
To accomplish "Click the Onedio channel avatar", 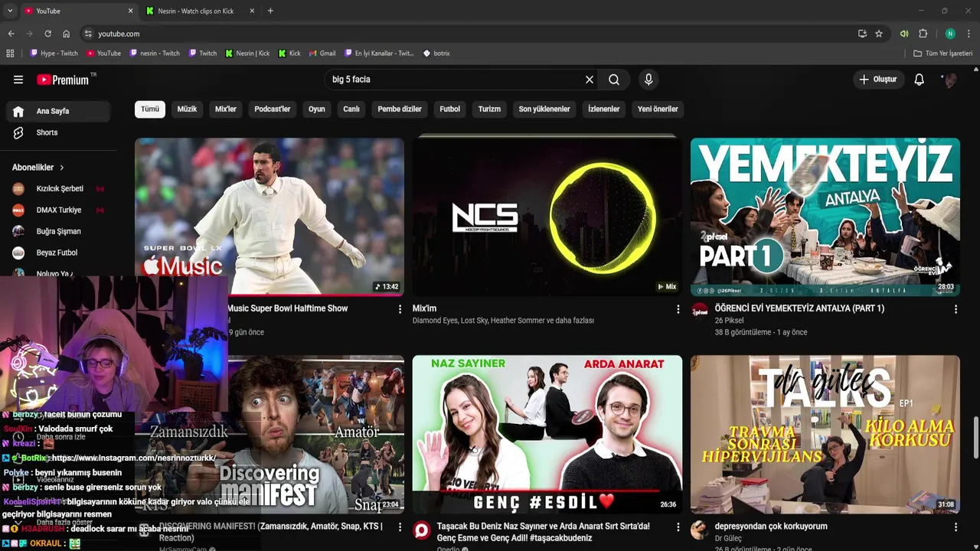I will point(422,530).
